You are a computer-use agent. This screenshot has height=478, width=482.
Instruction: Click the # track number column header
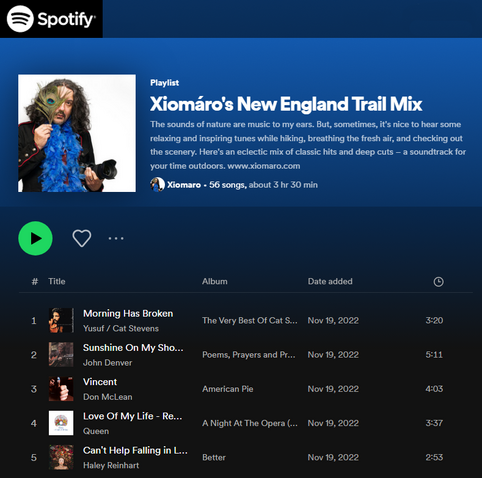tap(35, 282)
